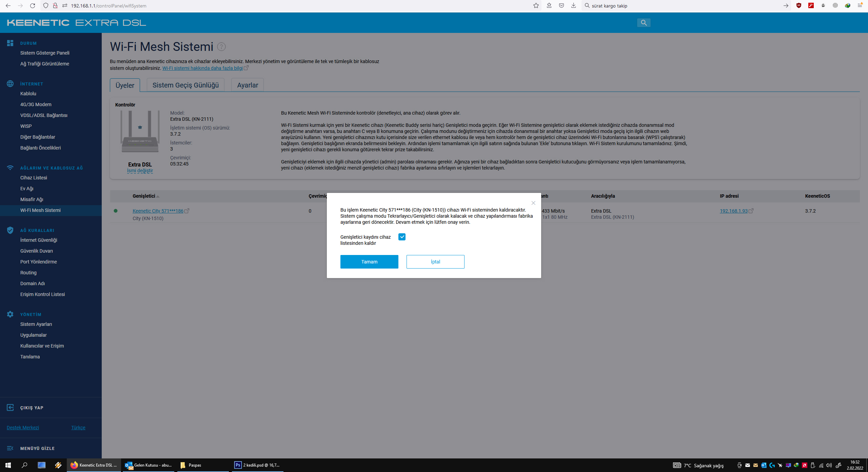
Task: Bookmark page with the star icon
Action: tap(536, 6)
